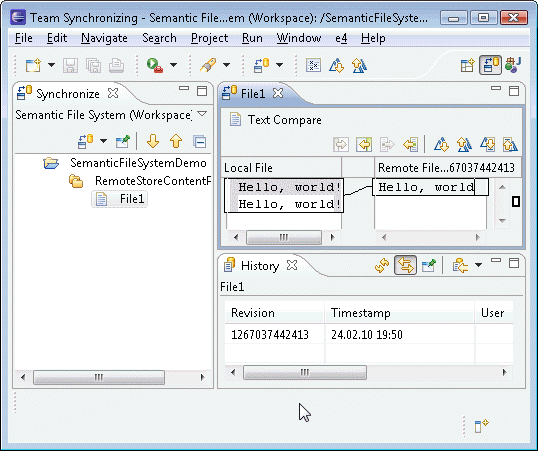Select Next Difference in Text Compare toolbar
The width and height of the screenshot is (538, 451).
[442, 144]
